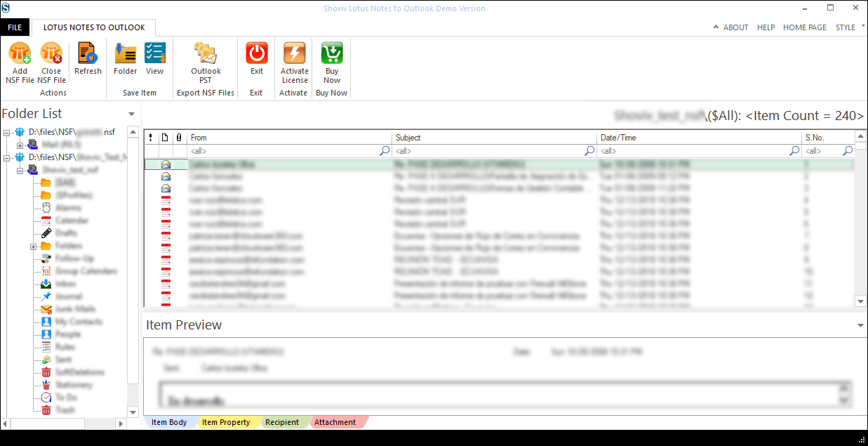Click the message list scroll down arrow
Image resolution: width=868 pixels, height=446 pixels.
tap(861, 301)
